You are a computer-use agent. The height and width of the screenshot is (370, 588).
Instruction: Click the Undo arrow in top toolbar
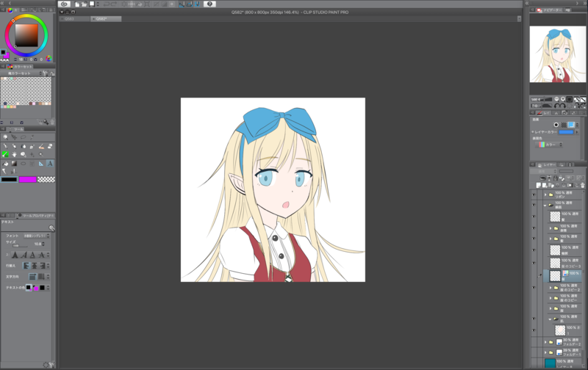[x=106, y=4]
